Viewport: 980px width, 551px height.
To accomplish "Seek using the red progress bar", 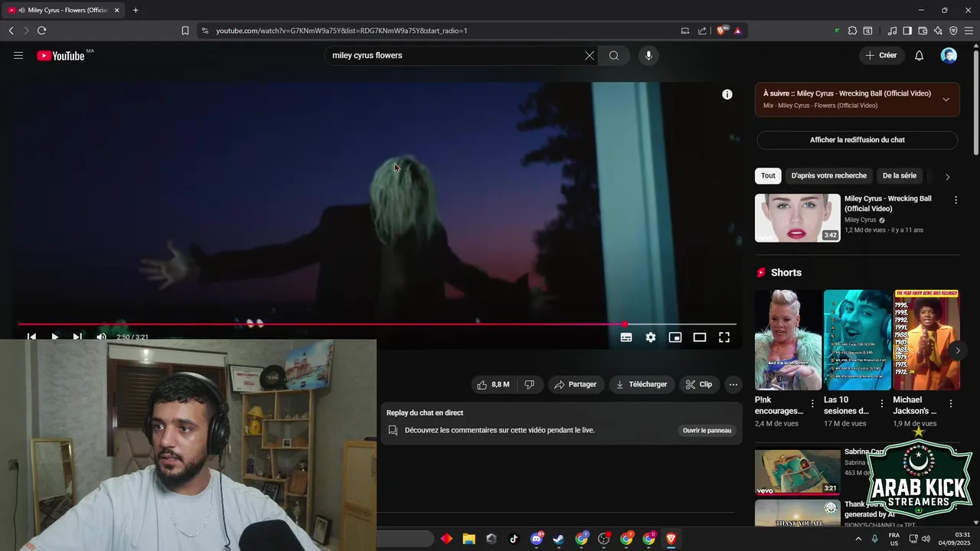I will click(x=377, y=324).
